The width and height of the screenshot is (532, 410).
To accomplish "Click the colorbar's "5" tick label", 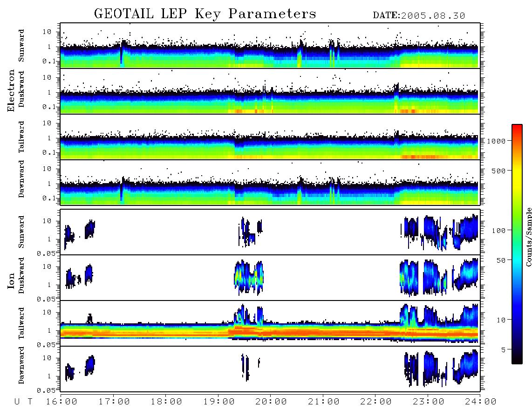I will [x=504, y=350].
